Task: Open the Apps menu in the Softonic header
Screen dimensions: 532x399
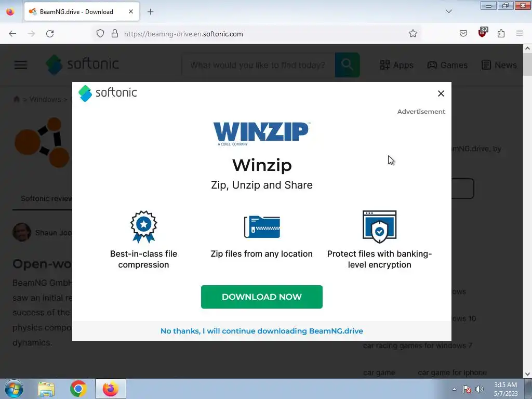Action: point(396,65)
